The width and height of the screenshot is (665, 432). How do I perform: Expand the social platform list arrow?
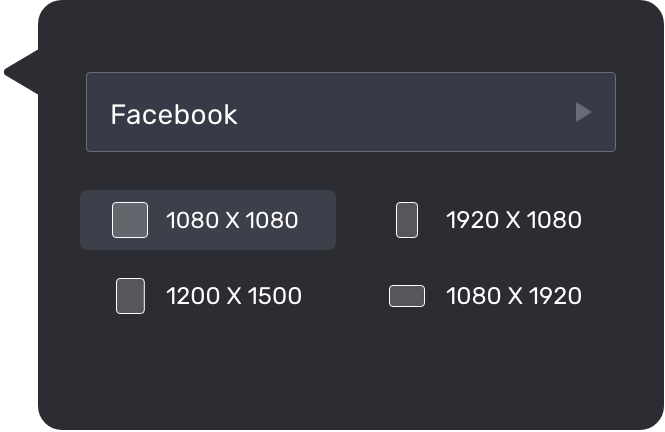(584, 112)
